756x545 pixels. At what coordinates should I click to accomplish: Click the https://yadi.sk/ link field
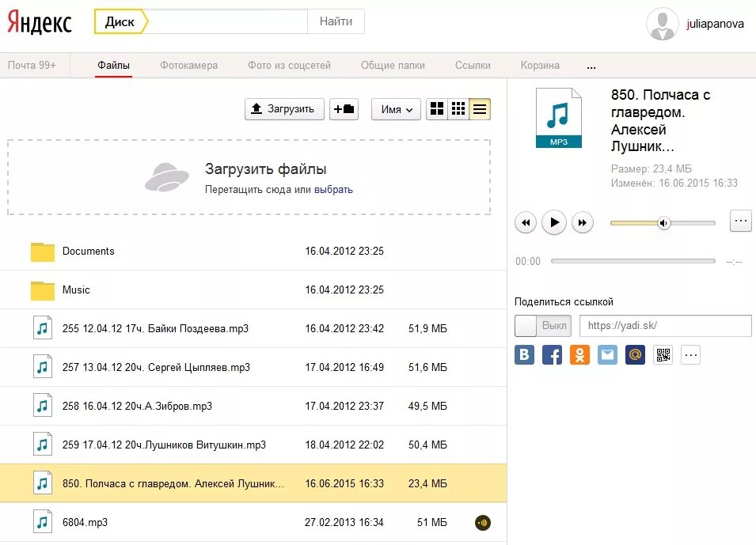665,326
